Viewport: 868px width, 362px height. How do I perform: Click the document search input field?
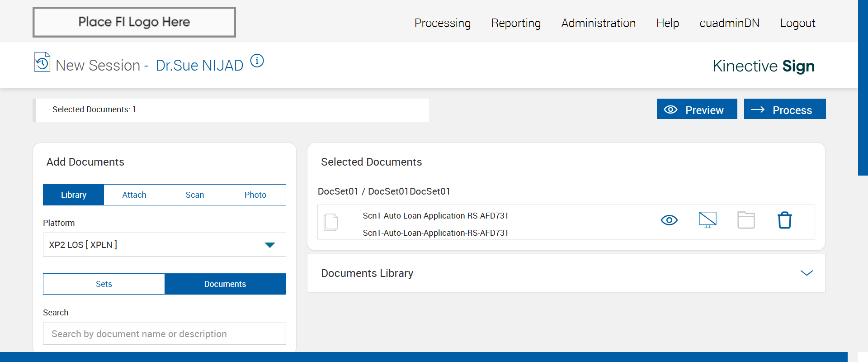(x=164, y=334)
